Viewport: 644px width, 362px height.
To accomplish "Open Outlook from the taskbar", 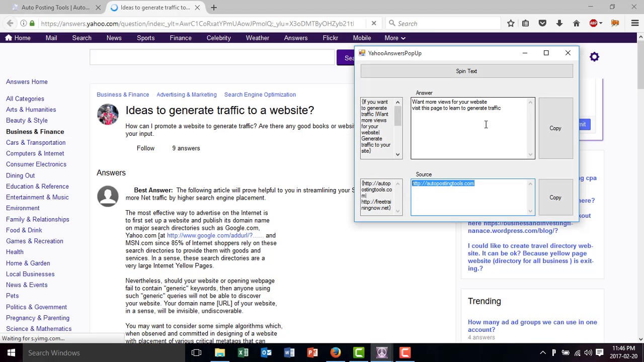I will click(266, 352).
